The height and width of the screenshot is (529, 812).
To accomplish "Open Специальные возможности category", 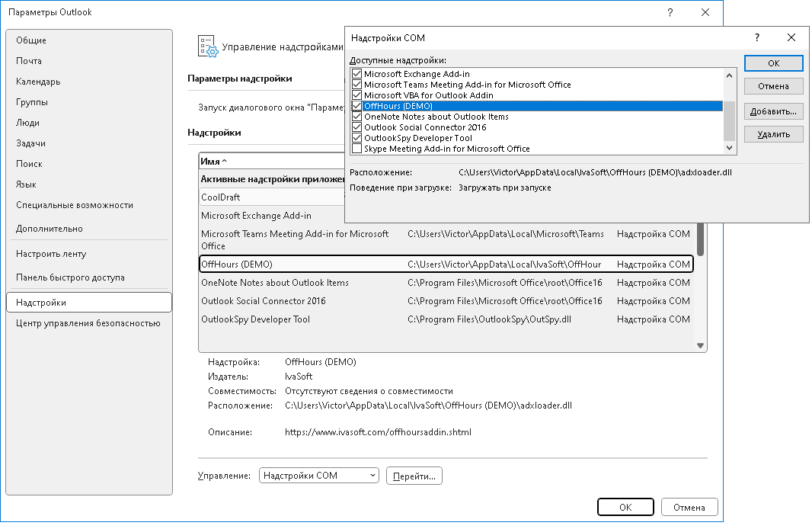I will tap(89, 205).
